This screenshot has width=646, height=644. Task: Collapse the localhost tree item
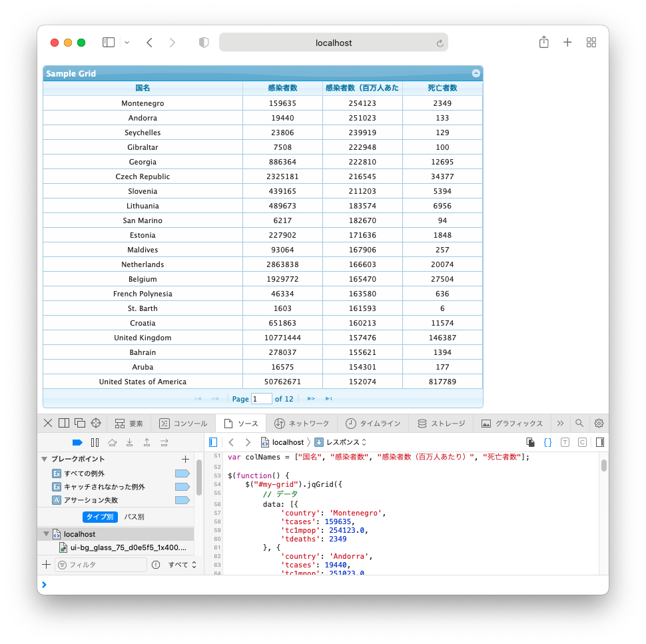[46, 534]
